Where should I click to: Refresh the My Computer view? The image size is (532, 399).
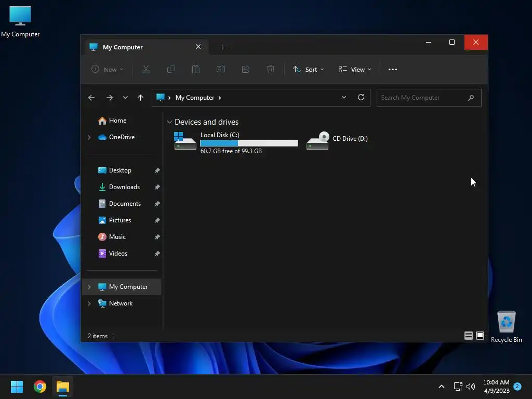click(x=361, y=97)
